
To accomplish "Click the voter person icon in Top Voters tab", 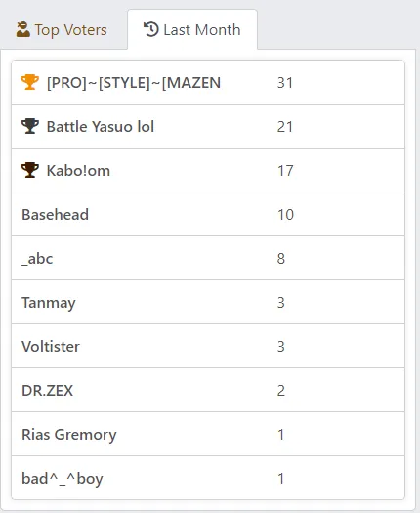I will click(x=22, y=29).
